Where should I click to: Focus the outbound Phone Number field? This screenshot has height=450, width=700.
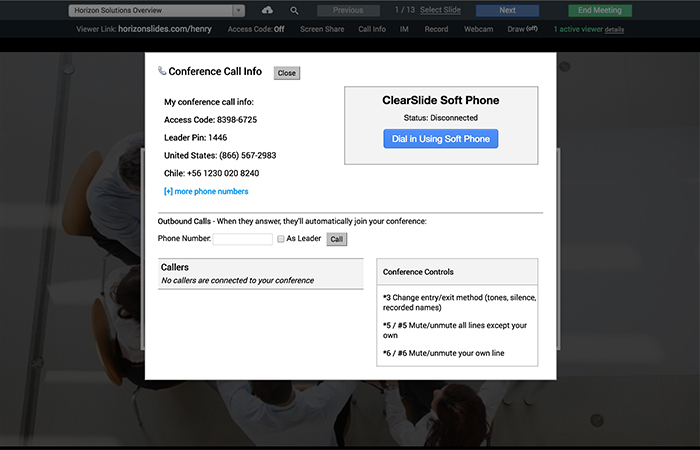tap(242, 239)
